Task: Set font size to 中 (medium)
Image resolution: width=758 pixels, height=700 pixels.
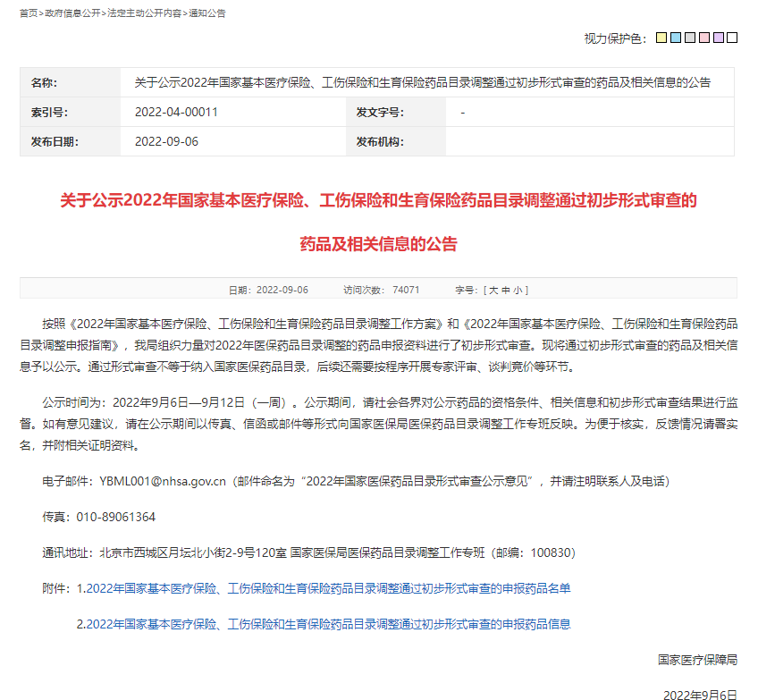Action: point(505,290)
